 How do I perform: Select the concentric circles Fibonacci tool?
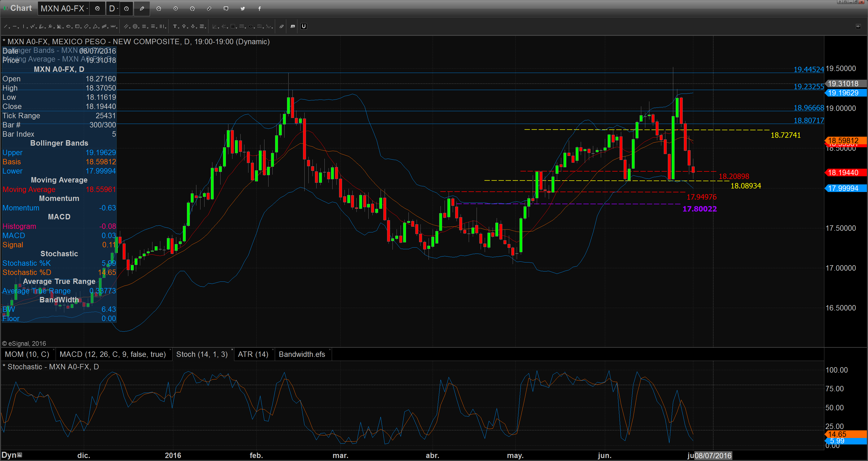click(135, 26)
